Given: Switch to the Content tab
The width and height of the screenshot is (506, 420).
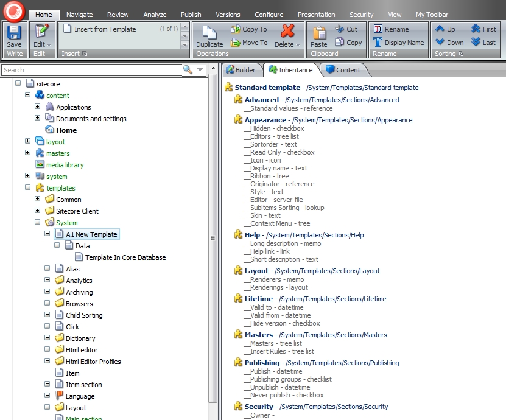Looking at the screenshot, I should (x=345, y=69).
